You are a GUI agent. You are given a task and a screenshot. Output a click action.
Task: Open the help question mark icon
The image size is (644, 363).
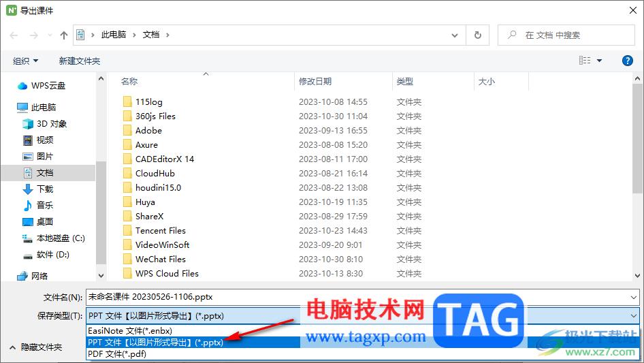[x=627, y=61]
